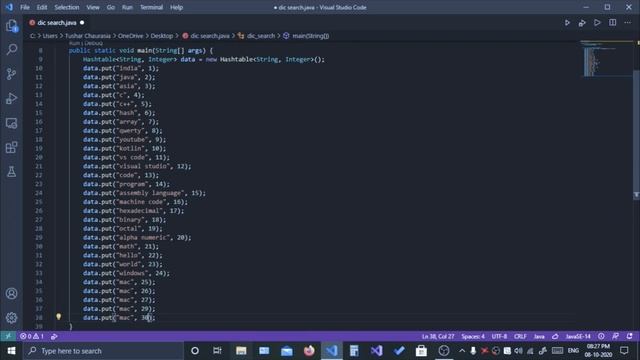Click the taskbar search box
Screen dimensions: 640x360
(x=103, y=351)
